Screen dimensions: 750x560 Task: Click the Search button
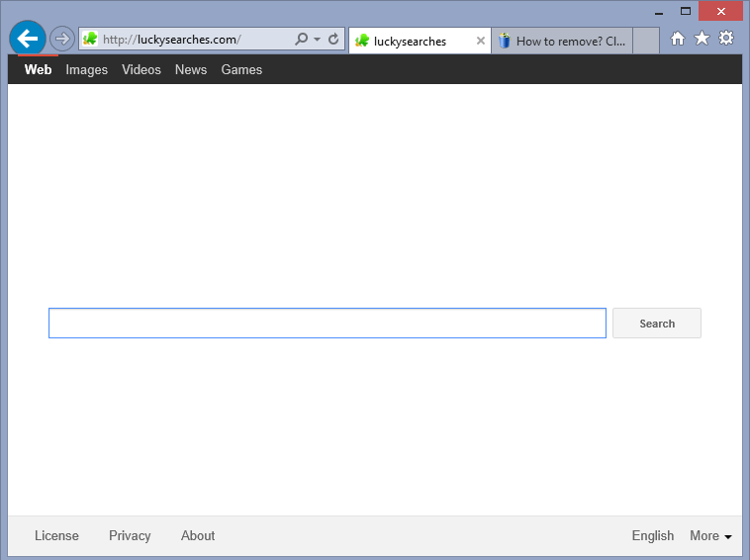(657, 324)
